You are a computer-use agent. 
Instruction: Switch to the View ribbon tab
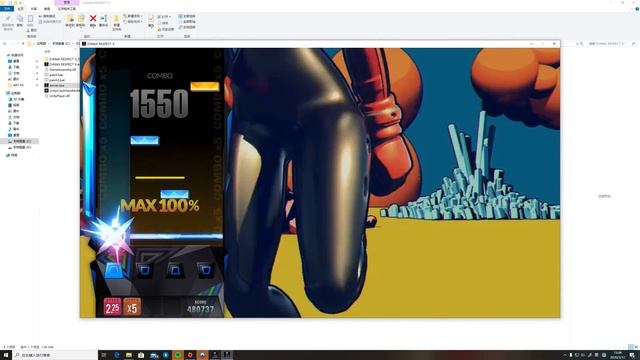point(47,9)
